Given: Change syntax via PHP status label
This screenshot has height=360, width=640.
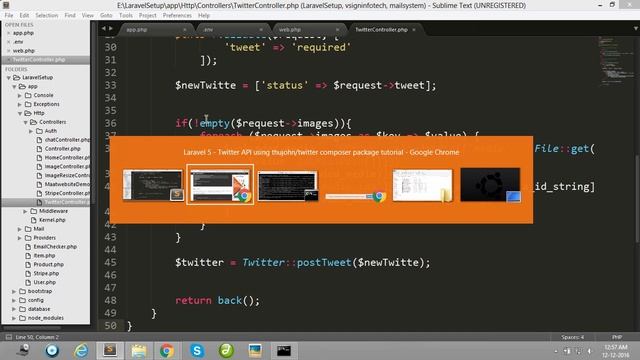Looking at the screenshot, I should [617, 337].
